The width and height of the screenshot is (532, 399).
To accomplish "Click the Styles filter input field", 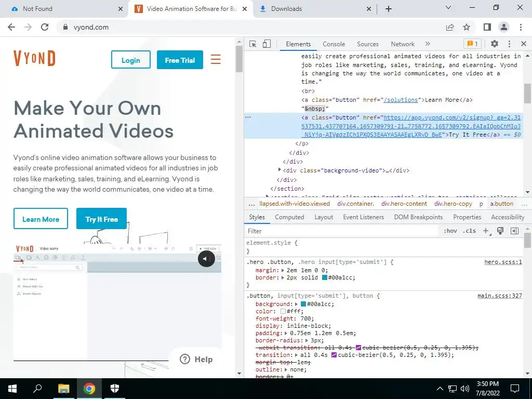I will [341, 231].
